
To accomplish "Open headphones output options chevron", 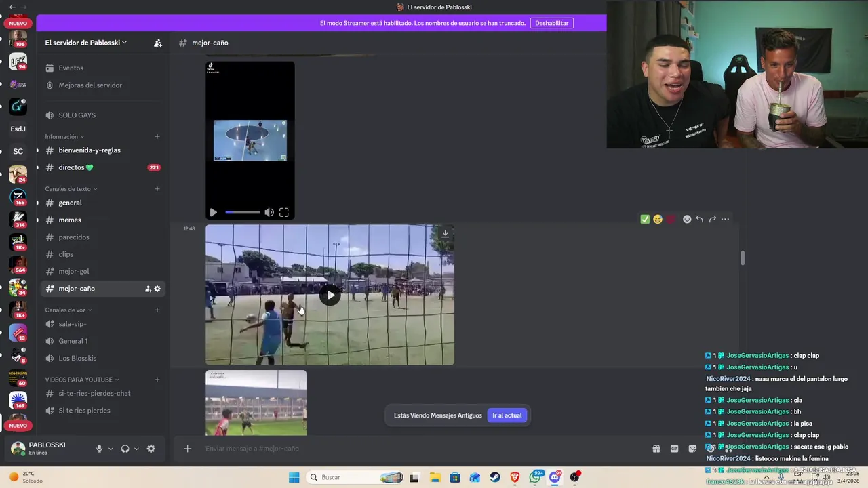I will click(x=136, y=449).
